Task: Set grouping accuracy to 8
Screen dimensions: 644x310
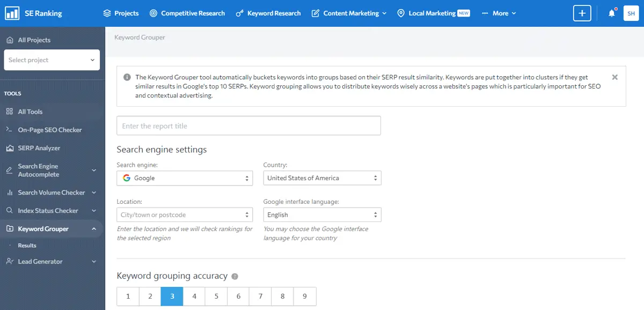Action: coord(282,296)
